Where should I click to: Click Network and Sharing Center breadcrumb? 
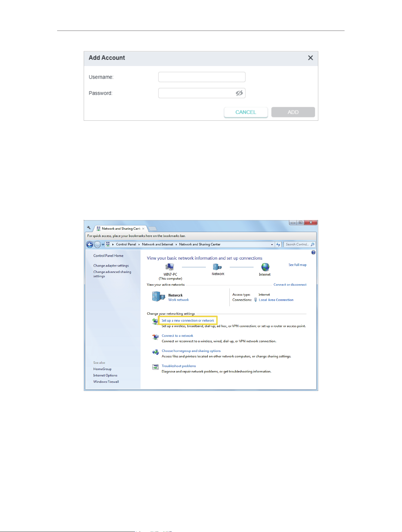click(x=200, y=245)
